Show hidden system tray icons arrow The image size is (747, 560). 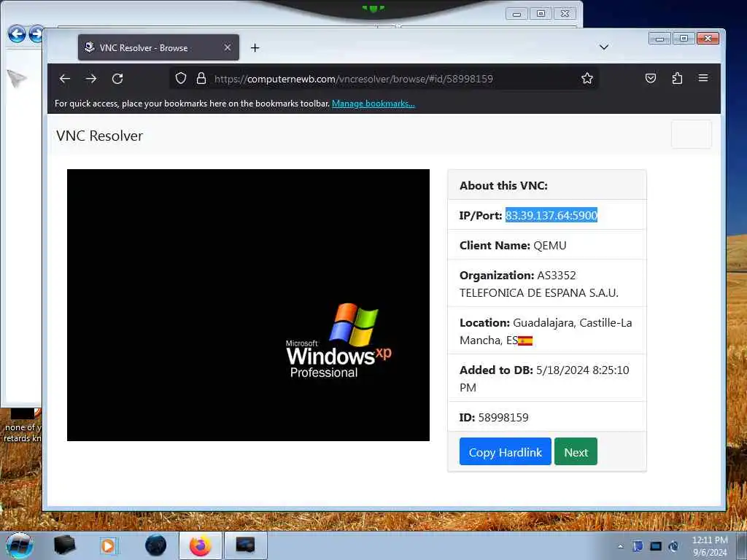click(x=620, y=546)
